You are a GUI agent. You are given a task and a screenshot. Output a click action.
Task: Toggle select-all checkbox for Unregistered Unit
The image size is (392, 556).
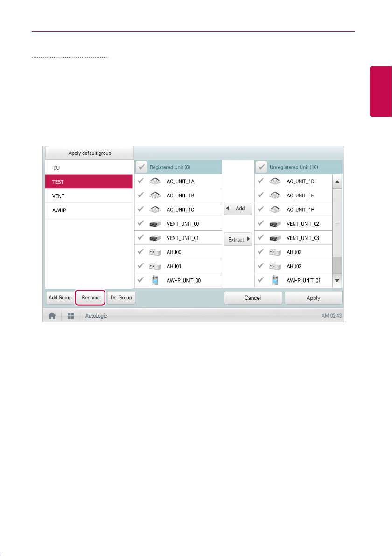coord(261,167)
